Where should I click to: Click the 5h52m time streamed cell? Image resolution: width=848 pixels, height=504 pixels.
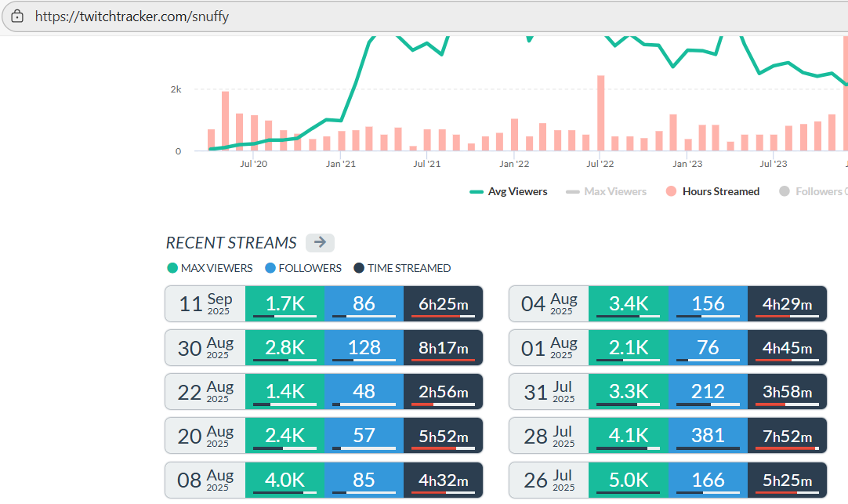click(x=443, y=435)
